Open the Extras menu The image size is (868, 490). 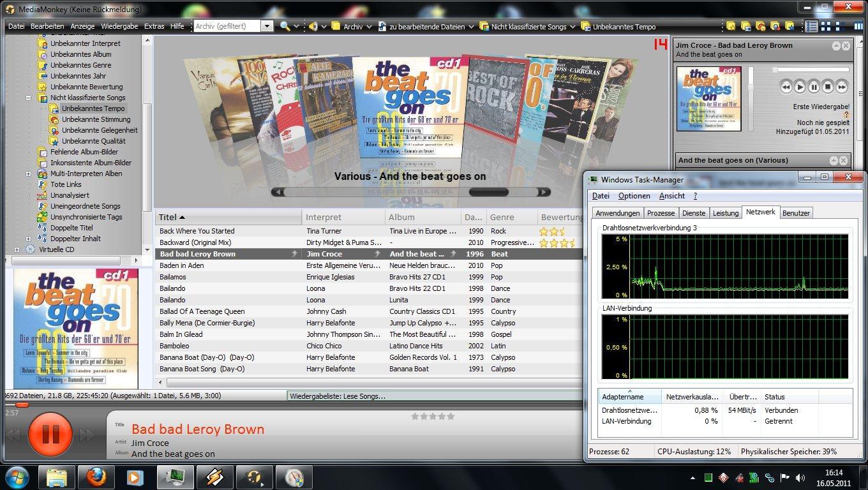click(154, 26)
